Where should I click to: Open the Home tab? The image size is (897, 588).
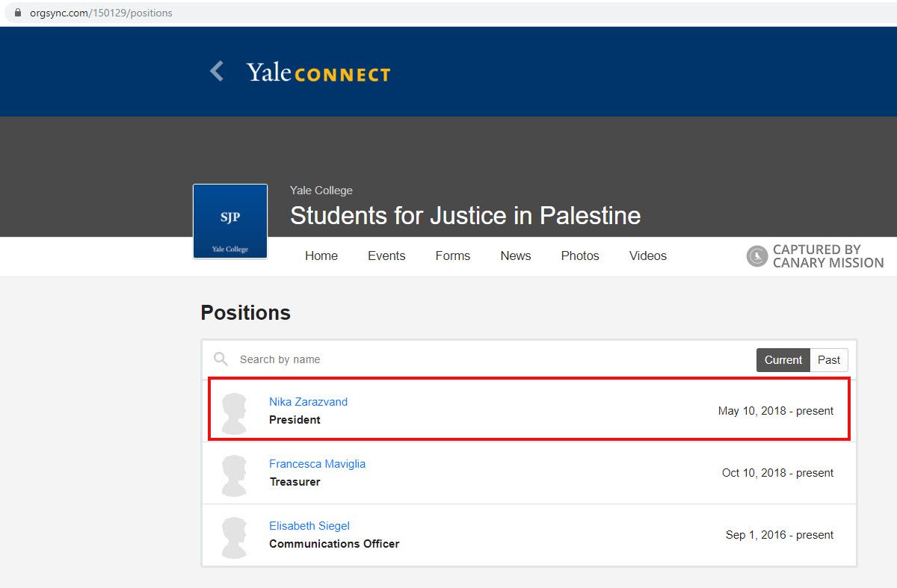(x=321, y=256)
